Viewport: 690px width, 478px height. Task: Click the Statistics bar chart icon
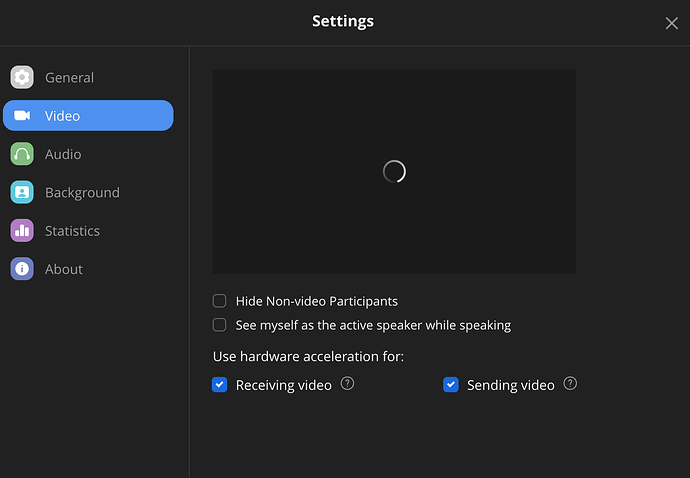pyautogui.click(x=22, y=231)
